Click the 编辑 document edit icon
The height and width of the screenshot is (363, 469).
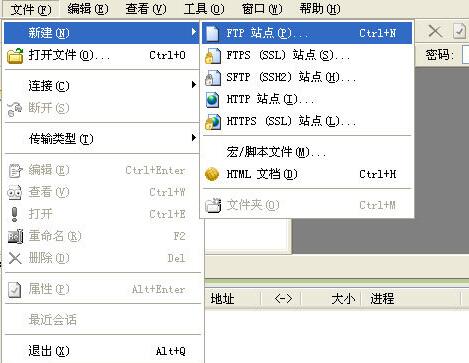[x=15, y=171]
